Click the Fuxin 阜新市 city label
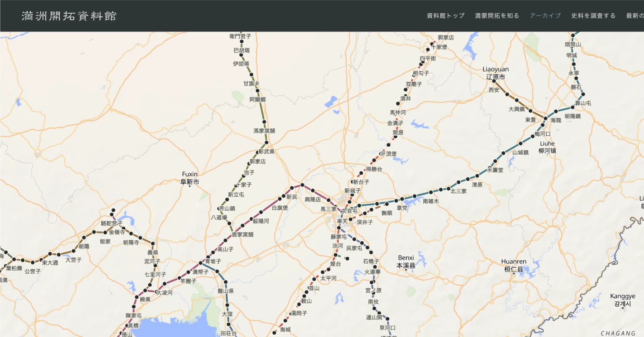Screen dimensions: 644x337 point(190,178)
